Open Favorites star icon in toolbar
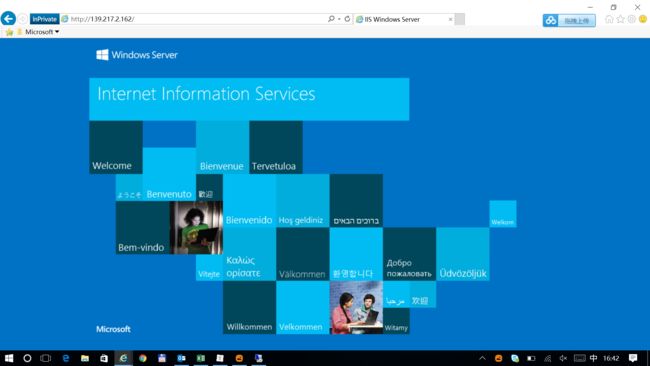 tap(620, 19)
